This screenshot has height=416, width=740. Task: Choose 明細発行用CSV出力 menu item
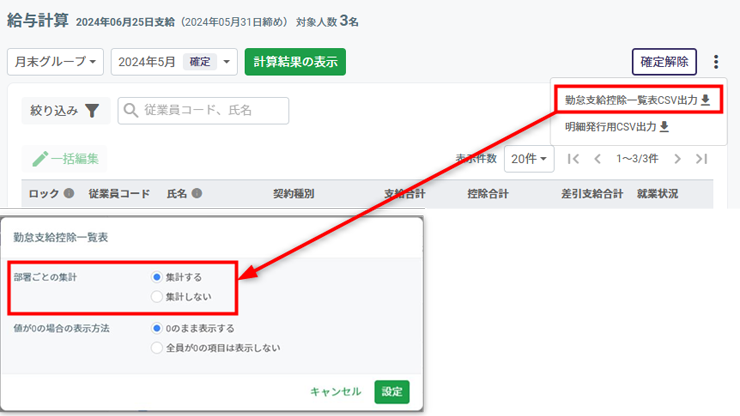click(x=616, y=127)
